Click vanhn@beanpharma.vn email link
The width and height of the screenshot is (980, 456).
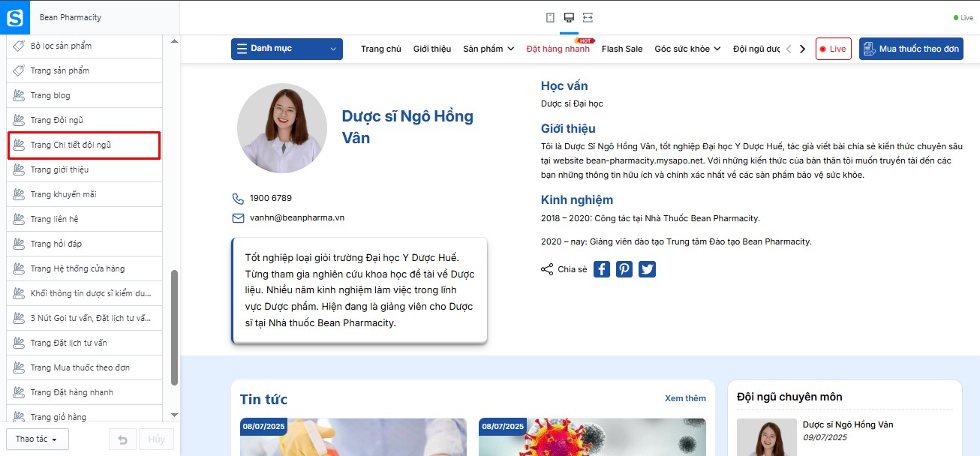297,217
